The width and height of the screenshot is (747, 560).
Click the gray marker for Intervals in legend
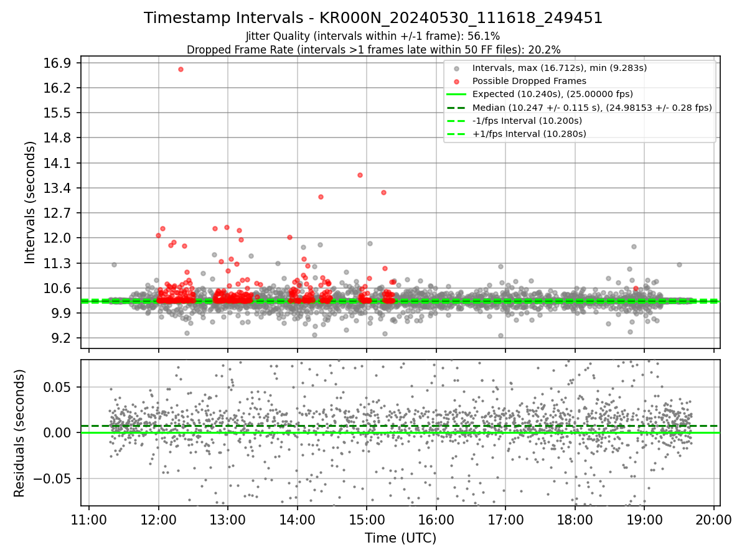(x=457, y=68)
